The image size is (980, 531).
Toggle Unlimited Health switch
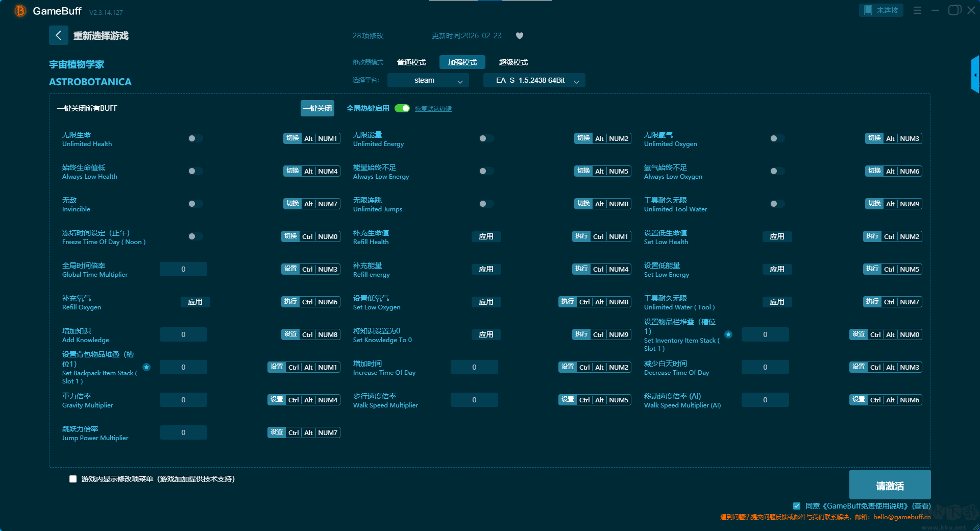point(195,138)
